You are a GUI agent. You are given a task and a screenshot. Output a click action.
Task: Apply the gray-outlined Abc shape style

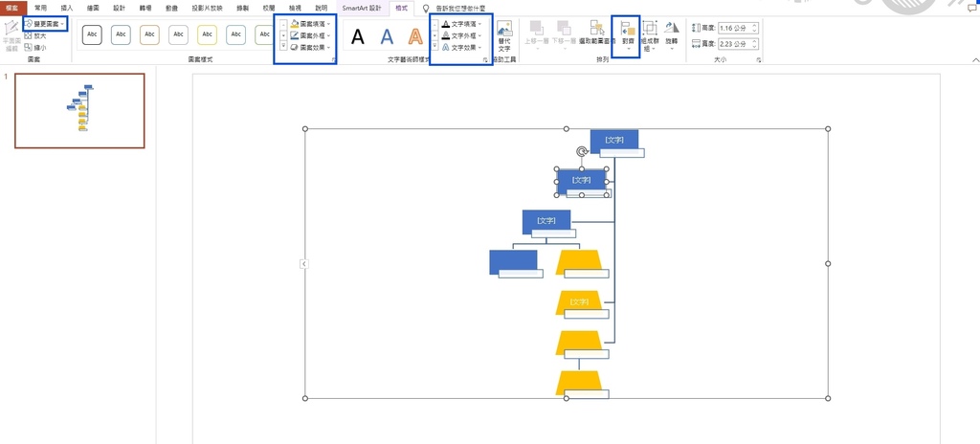(x=178, y=34)
